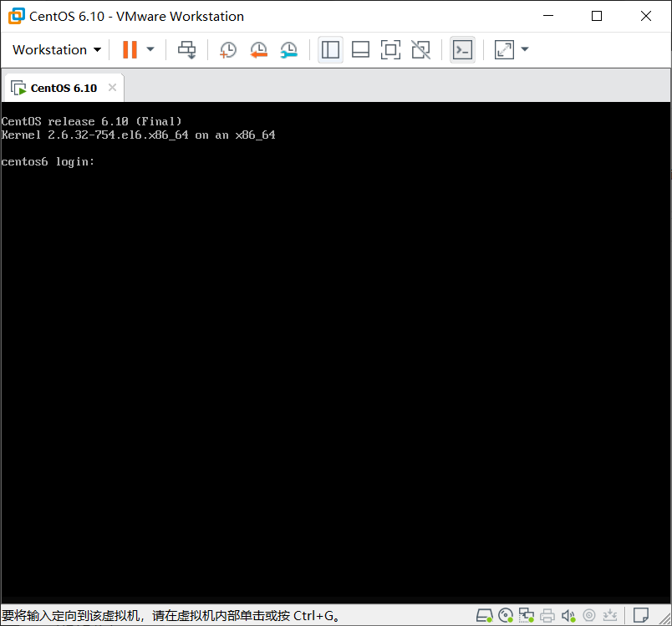
Task: Take a snapshot of the virtual machine
Action: [x=228, y=49]
